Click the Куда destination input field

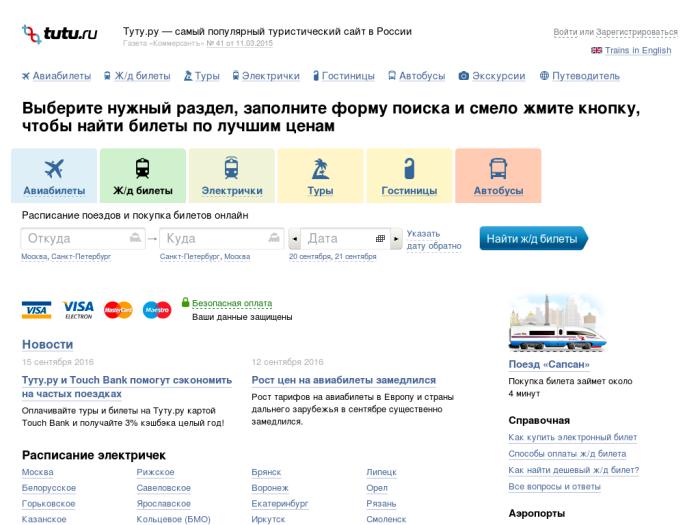pyautogui.click(x=212, y=239)
